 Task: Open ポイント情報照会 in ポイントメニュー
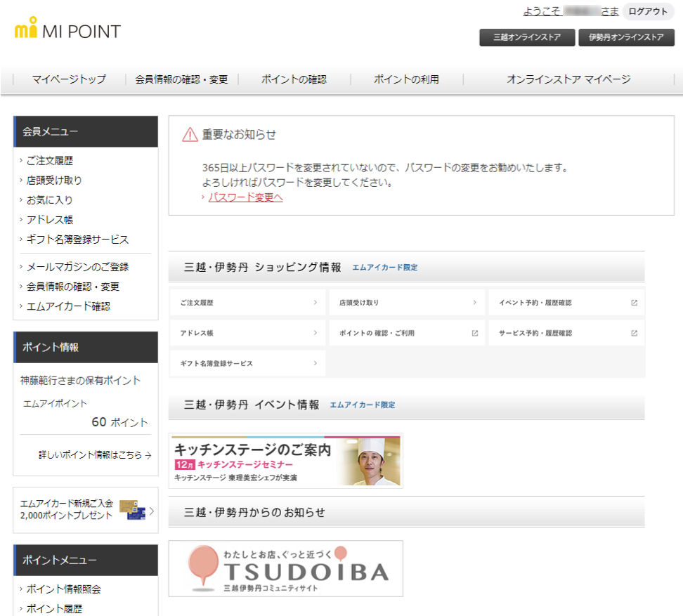tap(64, 589)
